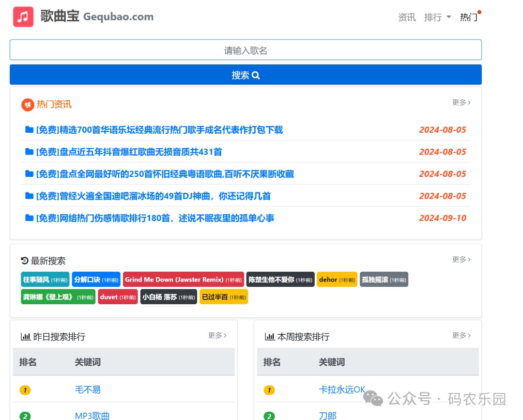The width and height of the screenshot is (523, 420).
Task: Click the blue 搜索 button
Action: 246,75
